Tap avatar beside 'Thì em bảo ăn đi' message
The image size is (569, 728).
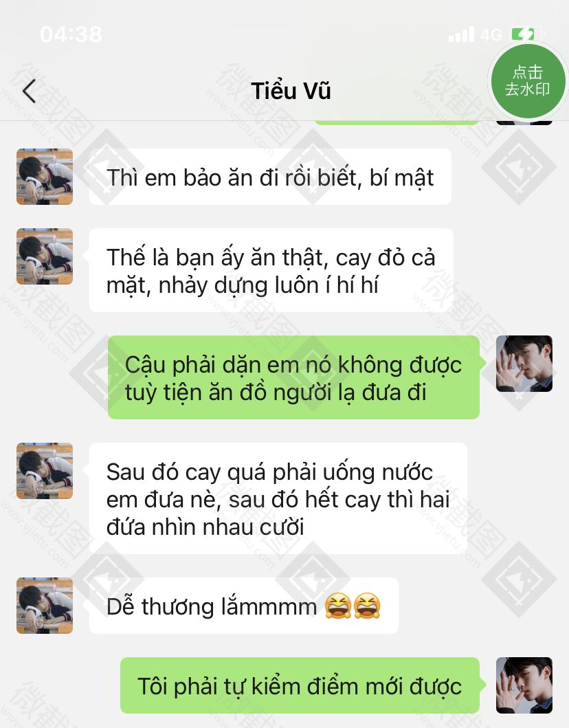coord(45,177)
